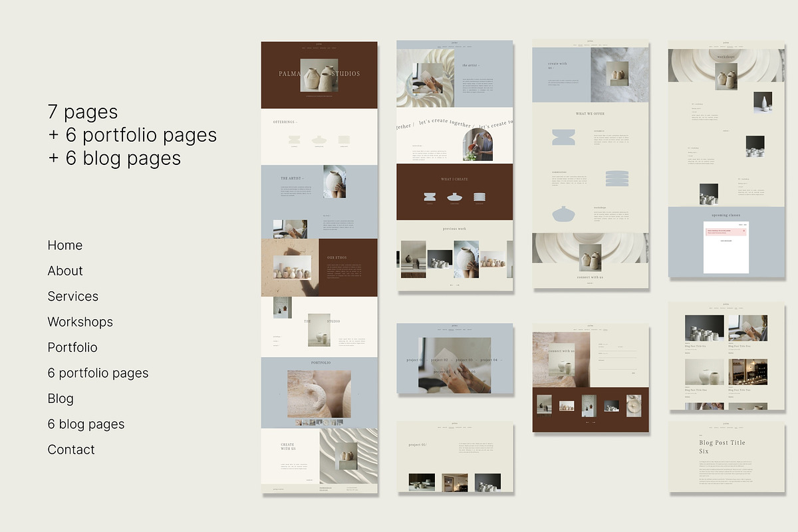
Task: Click the 'Home' list entry
Action: [x=65, y=245]
